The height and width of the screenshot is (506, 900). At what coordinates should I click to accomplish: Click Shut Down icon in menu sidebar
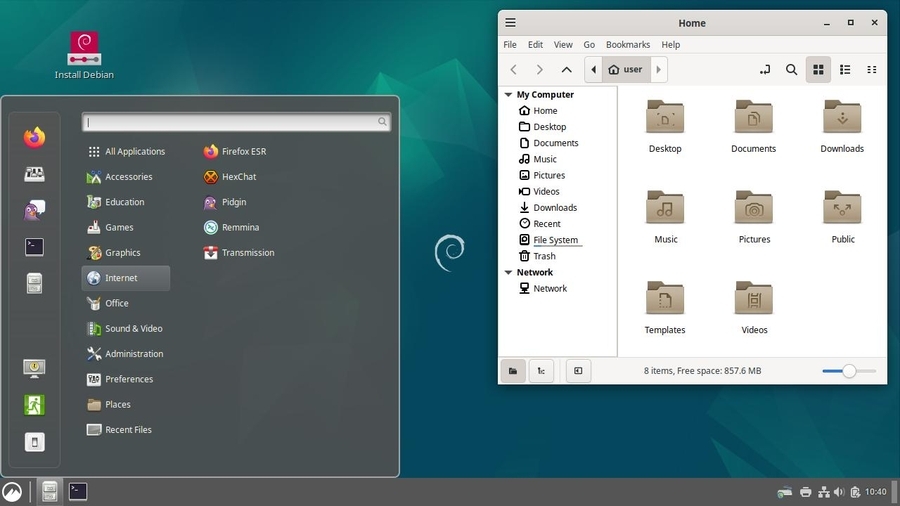pyautogui.click(x=34, y=442)
